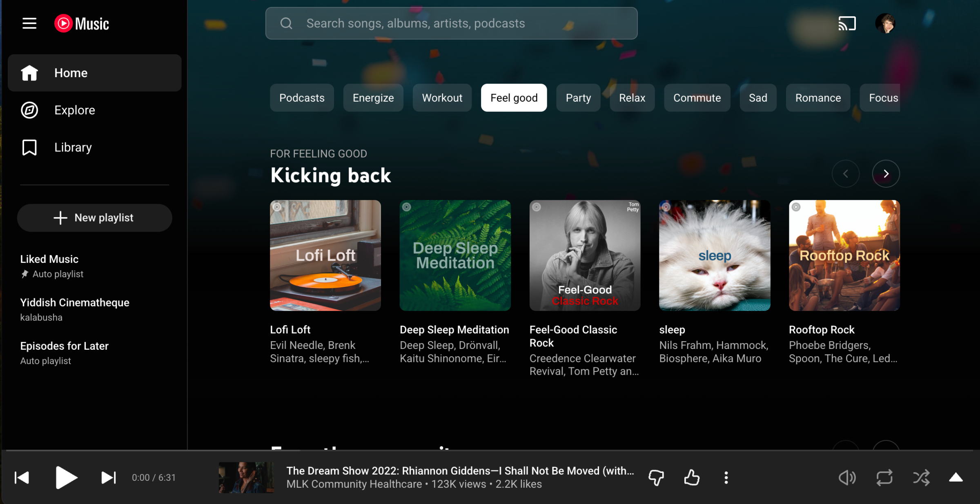Switch to the Workout mood filter
The image size is (980, 504).
[x=442, y=98]
